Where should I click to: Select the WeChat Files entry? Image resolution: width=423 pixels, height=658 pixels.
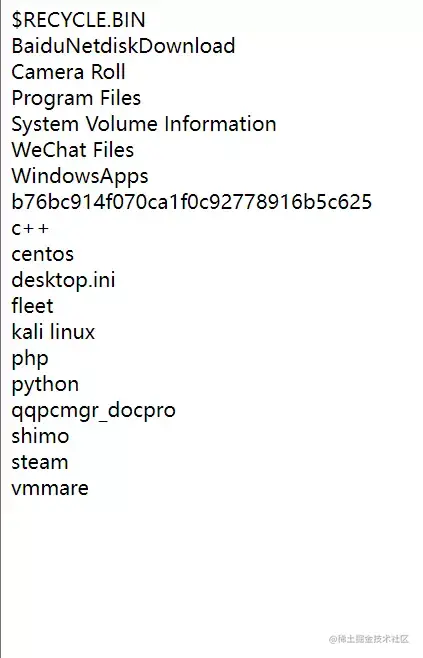[73, 150]
